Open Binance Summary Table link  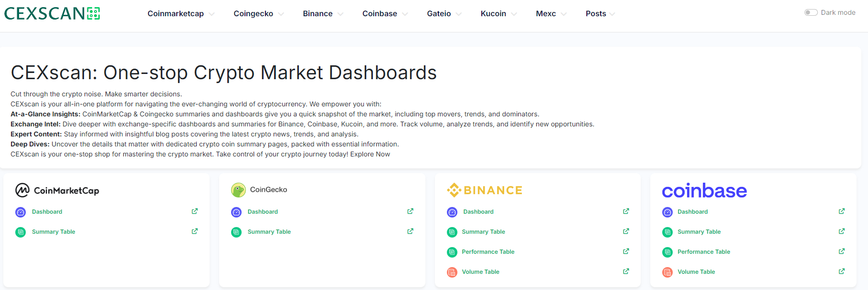click(483, 232)
